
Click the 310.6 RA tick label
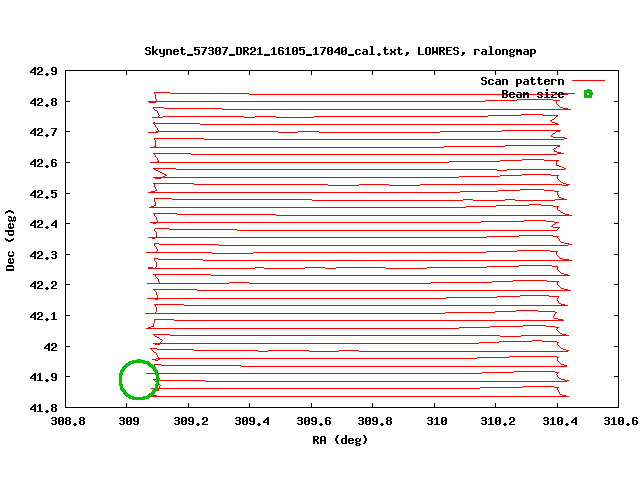(621, 421)
